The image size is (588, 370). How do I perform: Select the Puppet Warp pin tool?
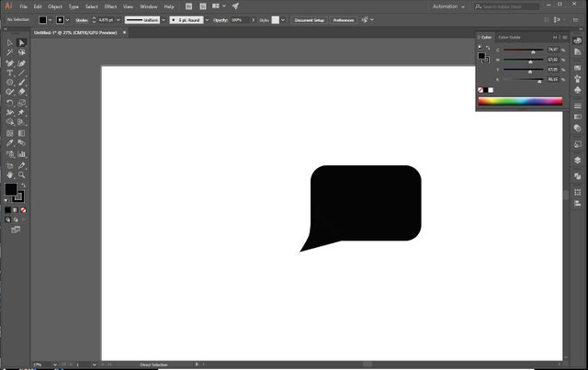21,112
